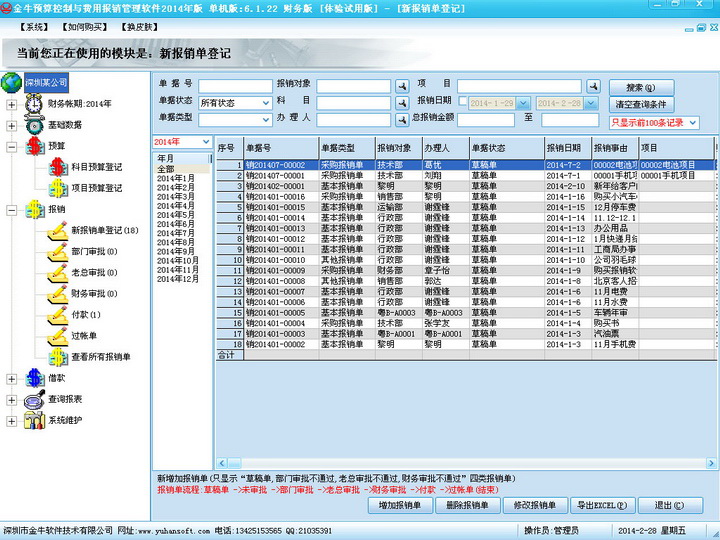The width and height of the screenshot is (720, 540).
Task: Open the 只显示前100条记录 dropdown
Action: (653, 122)
